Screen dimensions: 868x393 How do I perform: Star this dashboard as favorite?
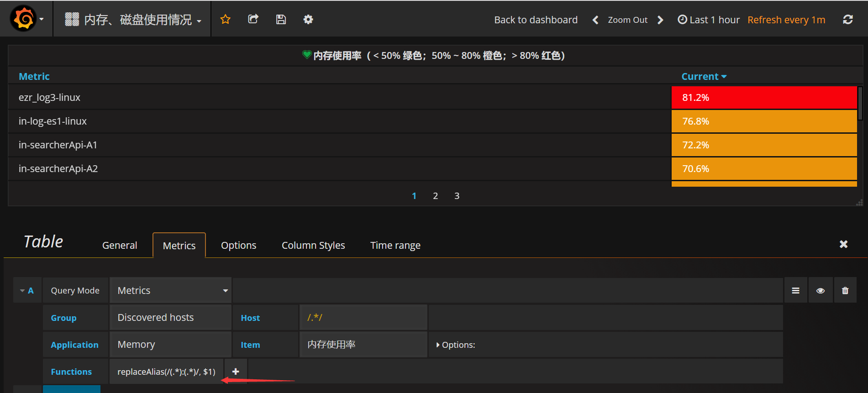pyautogui.click(x=225, y=19)
